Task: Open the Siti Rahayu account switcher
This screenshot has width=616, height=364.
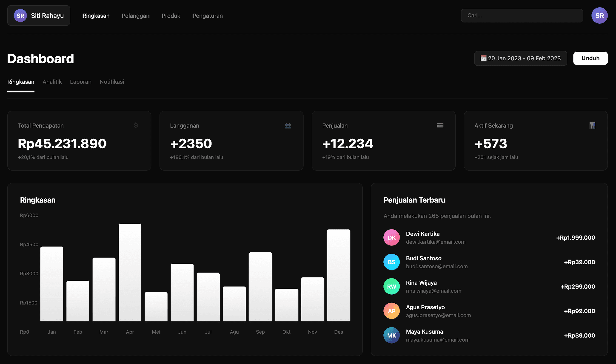Action: click(x=39, y=15)
